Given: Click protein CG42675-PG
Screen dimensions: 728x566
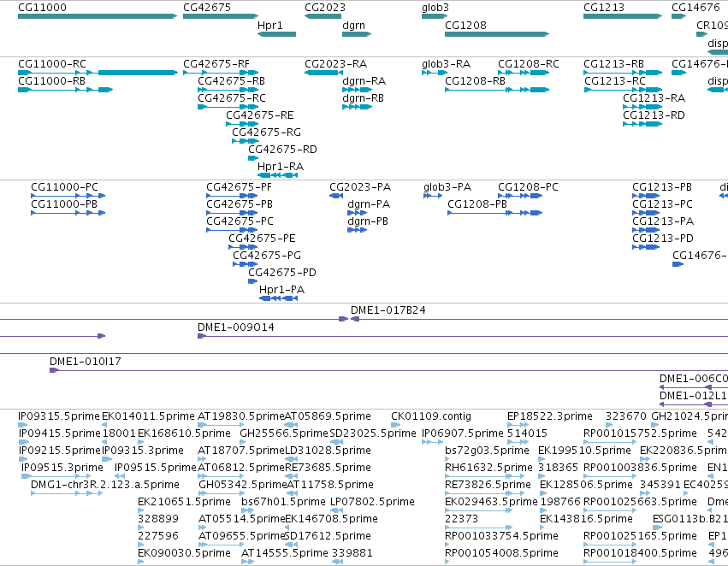Looking at the screenshot, I should pyautogui.click(x=267, y=256).
